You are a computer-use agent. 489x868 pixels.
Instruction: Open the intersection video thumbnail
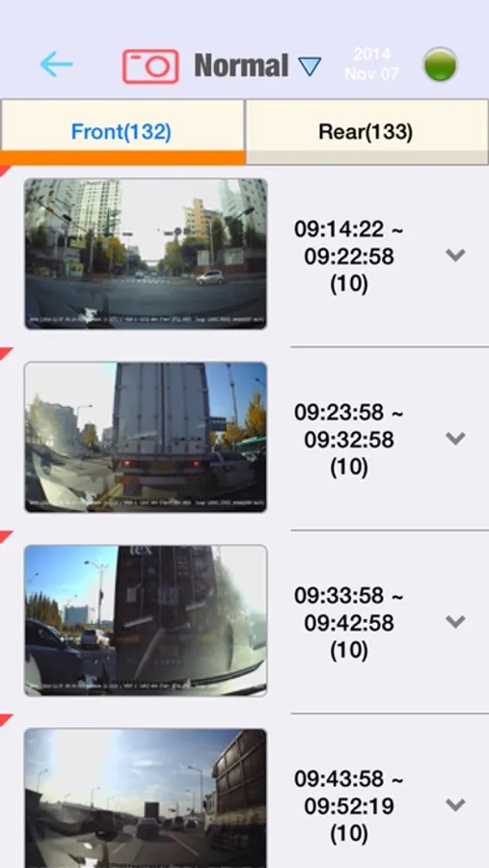(146, 254)
